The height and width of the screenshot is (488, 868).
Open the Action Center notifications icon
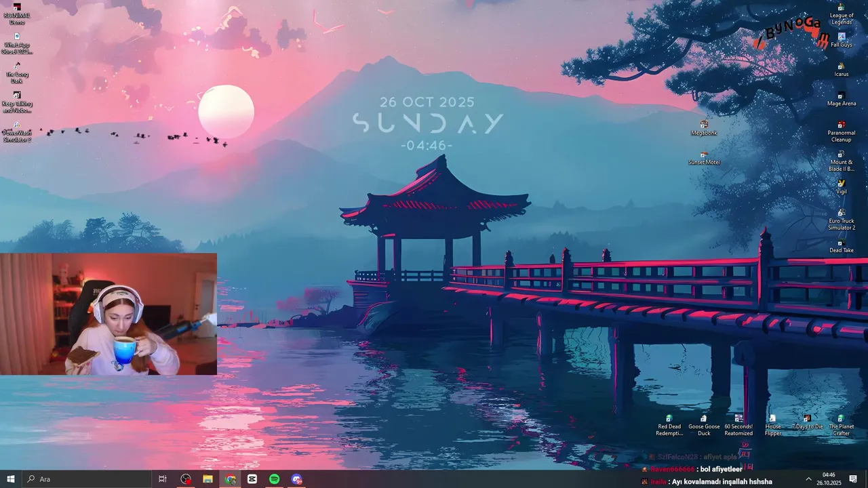pyautogui.click(x=853, y=479)
